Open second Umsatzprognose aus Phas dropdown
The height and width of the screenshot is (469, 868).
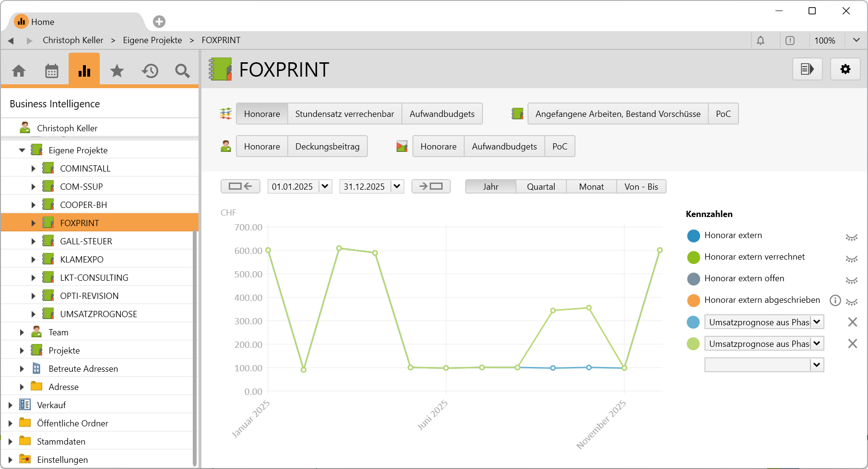point(817,343)
